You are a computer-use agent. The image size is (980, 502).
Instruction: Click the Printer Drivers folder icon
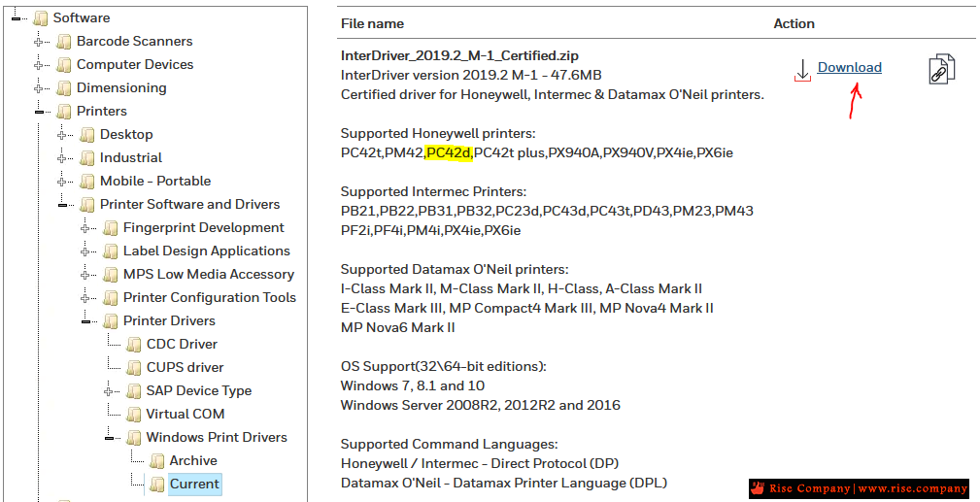pyautogui.click(x=111, y=321)
